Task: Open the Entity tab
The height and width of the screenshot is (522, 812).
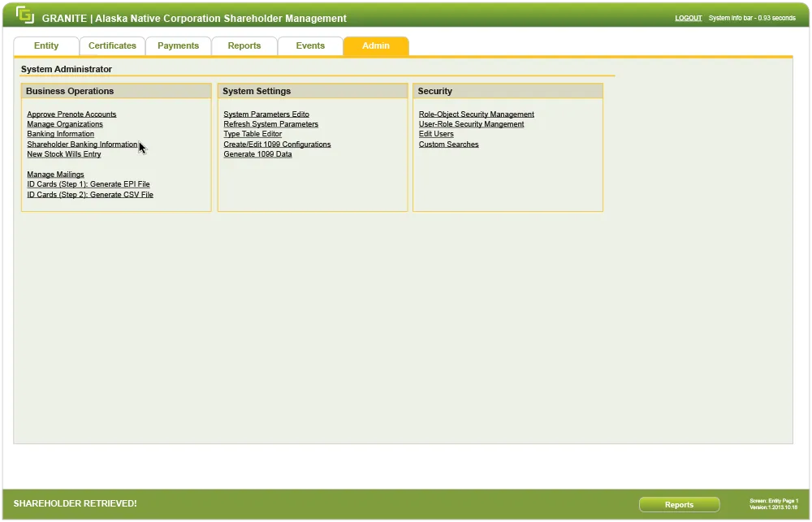Action: pyautogui.click(x=46, y=46)
